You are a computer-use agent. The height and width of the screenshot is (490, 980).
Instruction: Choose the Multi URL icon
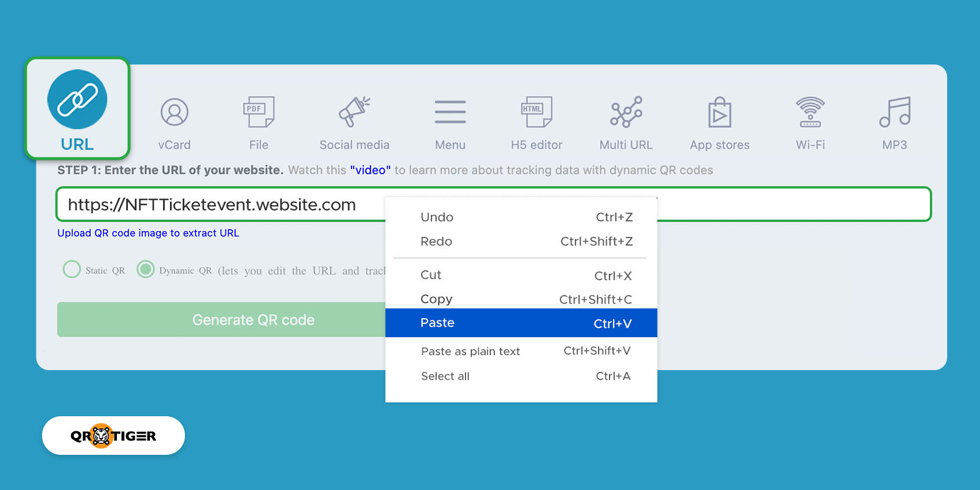click(626, 112)
